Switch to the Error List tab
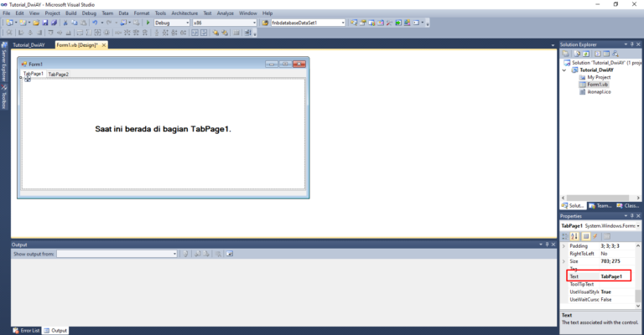This screenshot has width=644, height=335. tap(27, 331)
